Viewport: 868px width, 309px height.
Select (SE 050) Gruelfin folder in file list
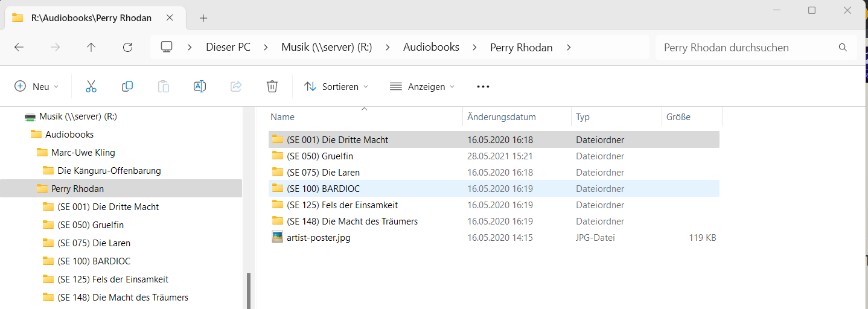click(320, 156)
